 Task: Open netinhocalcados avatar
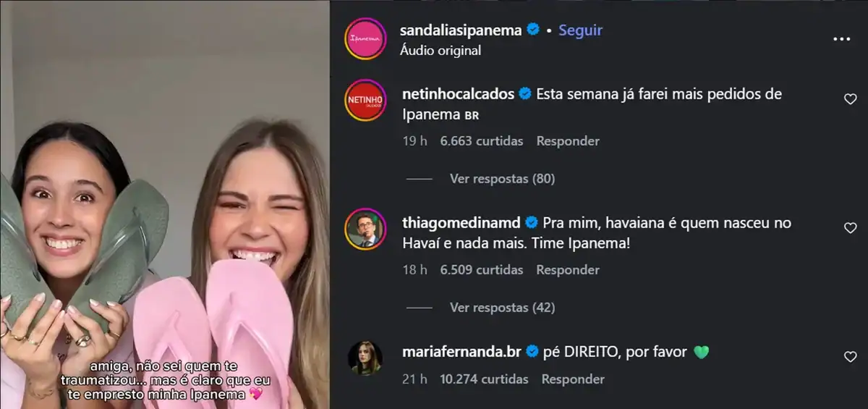tap(365, 99)
